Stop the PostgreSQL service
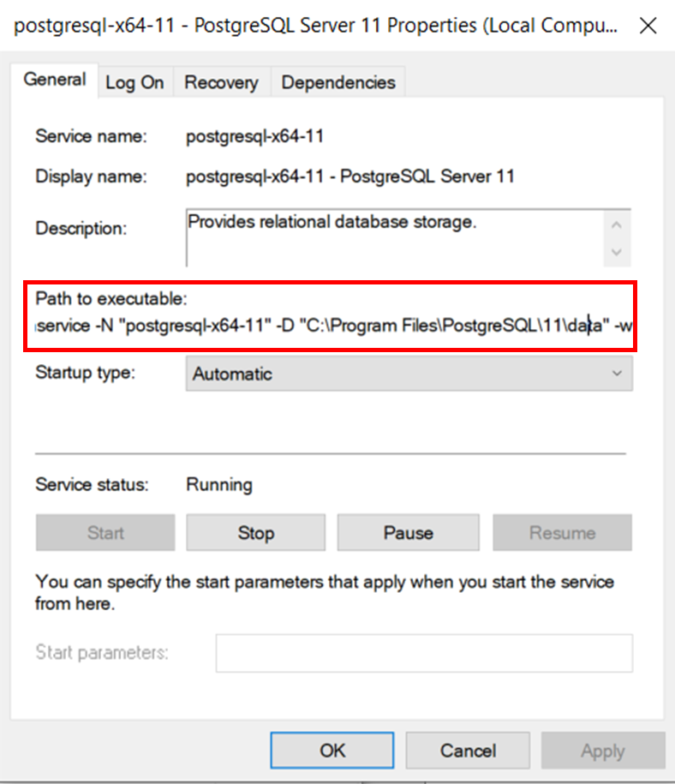 point(255,533)
